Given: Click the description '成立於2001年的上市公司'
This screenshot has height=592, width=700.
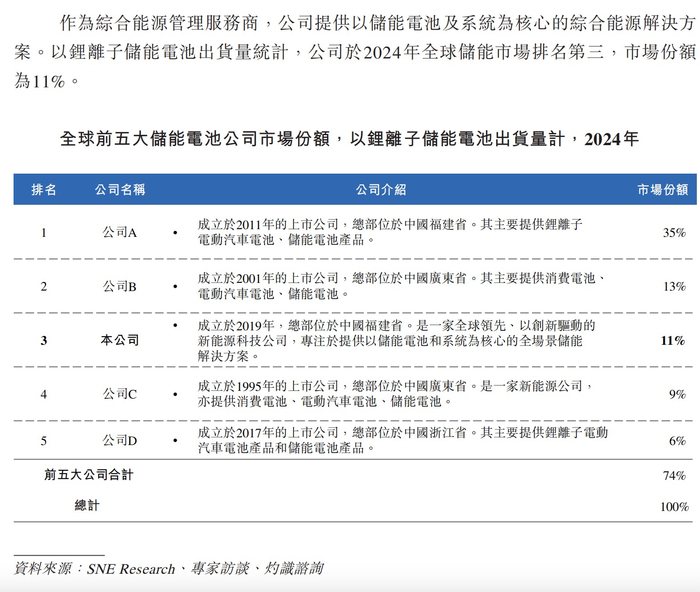Looking at the screenshot, I should 268,278.
